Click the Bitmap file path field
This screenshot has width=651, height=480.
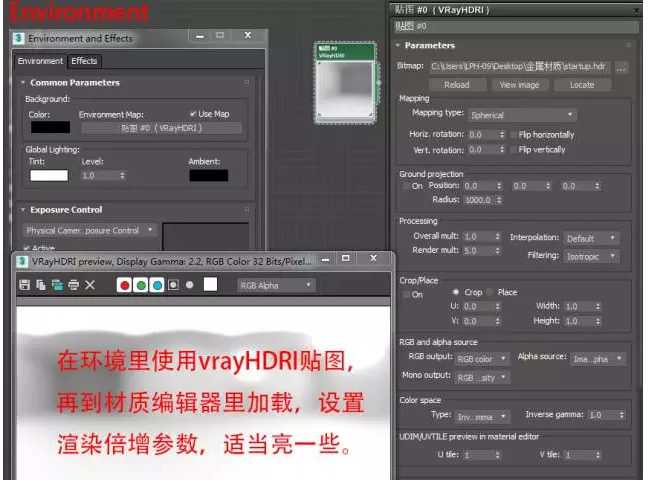pos(520,67)
